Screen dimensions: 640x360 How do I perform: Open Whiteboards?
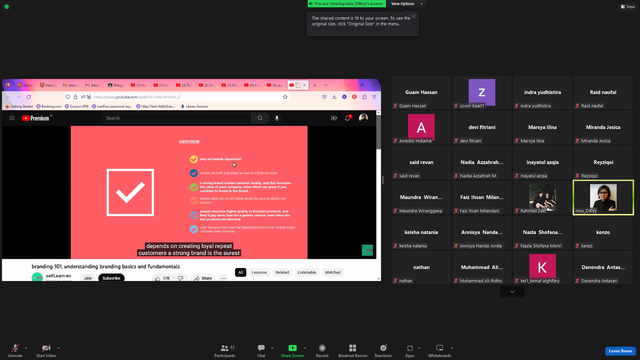coord(440,350)
